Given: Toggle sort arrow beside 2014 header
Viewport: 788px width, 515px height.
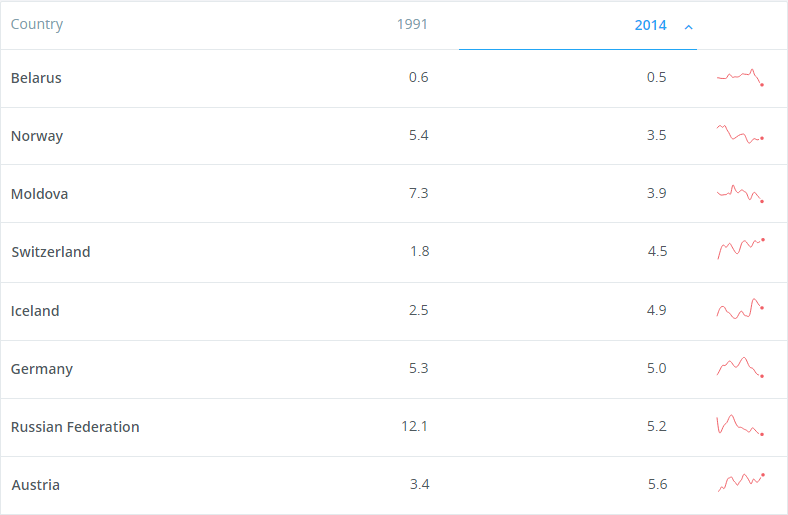Looking at the screenshot, I should click(x=688, y=27).
